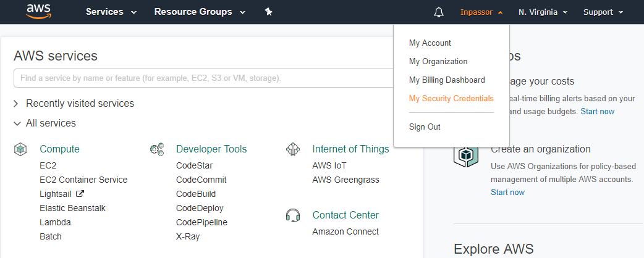The width and height of the screenshot is (644, 258).
Task: Click the AWS logo home icon
Action: [x=40, y=12]
